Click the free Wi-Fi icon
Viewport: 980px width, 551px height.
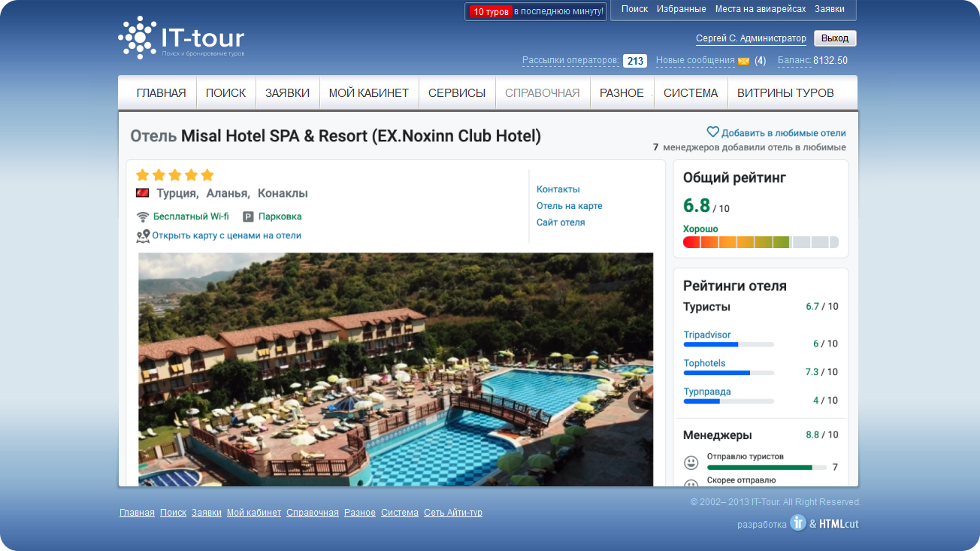(143, 216)
